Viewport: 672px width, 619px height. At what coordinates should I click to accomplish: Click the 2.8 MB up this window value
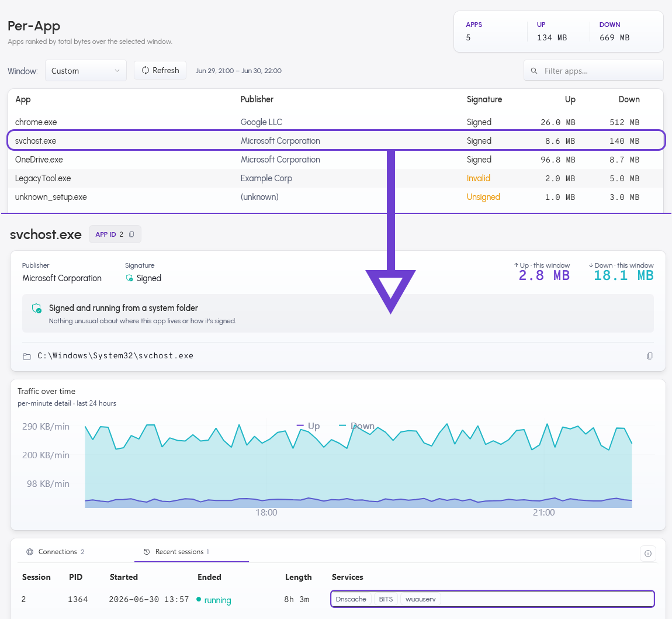544,276
